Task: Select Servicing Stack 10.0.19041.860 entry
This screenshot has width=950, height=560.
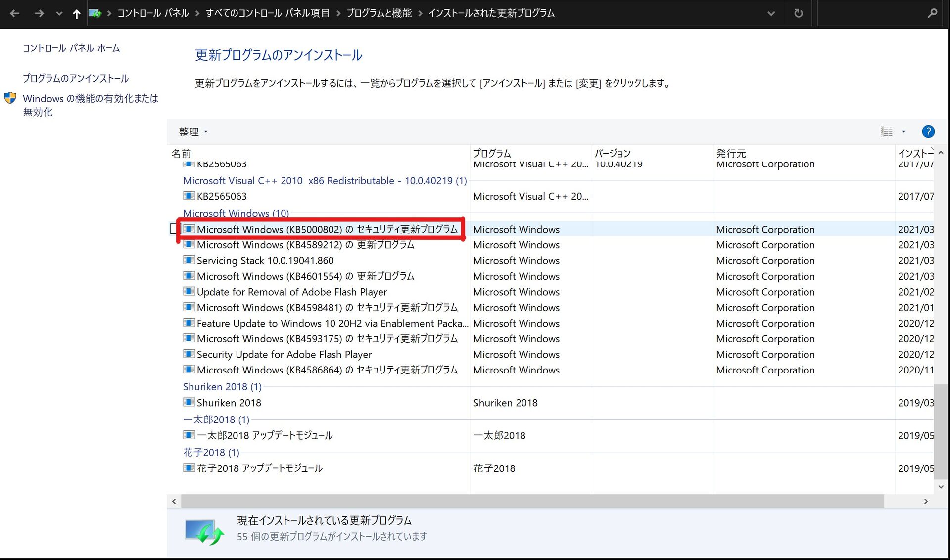Action: tap(265, 260)
